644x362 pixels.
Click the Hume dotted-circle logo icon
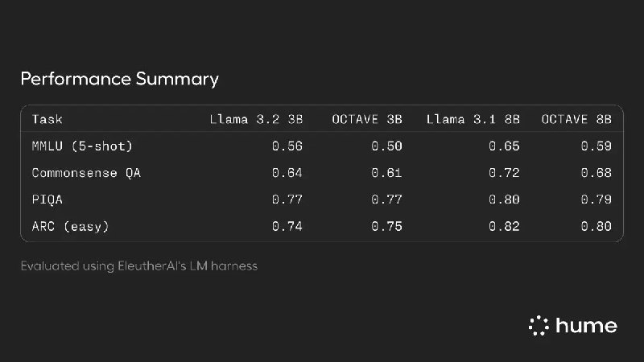[x=538, y=326]
